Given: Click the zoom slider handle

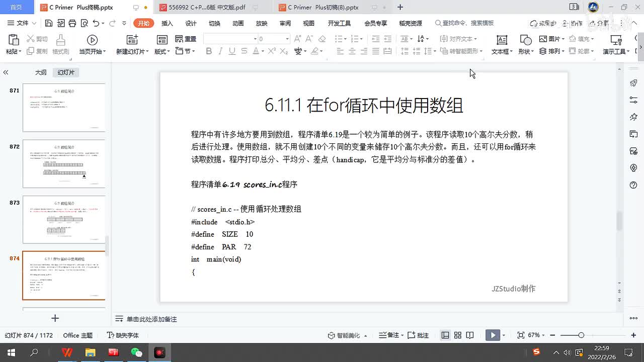Looking at the screenshot, I should 581,335.
